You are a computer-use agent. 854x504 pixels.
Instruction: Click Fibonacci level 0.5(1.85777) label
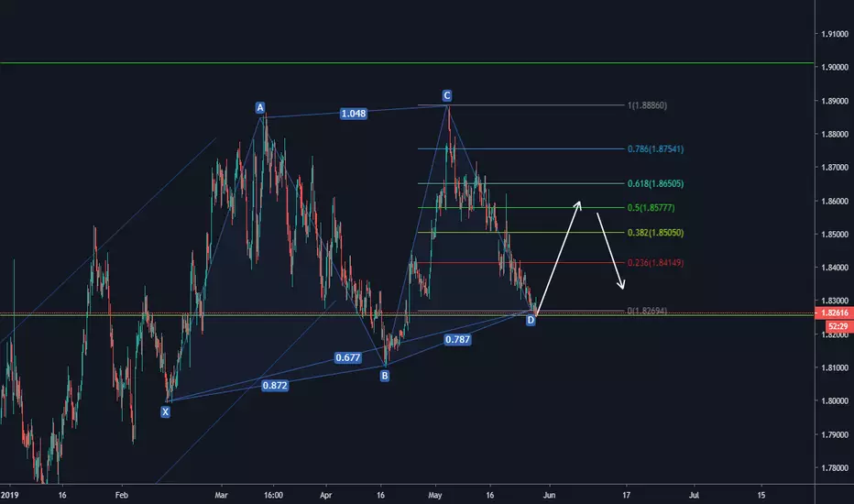point(651,208)
